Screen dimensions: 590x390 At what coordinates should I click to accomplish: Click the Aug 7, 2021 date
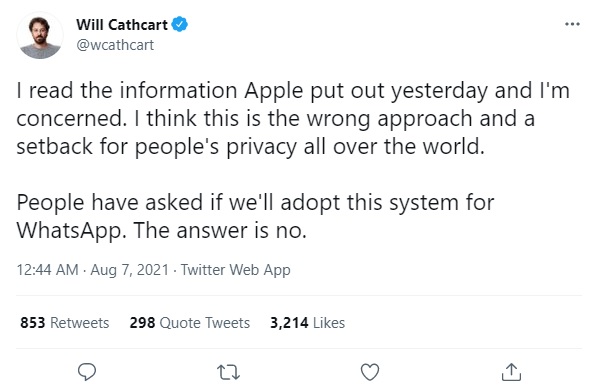click(129, 270)
